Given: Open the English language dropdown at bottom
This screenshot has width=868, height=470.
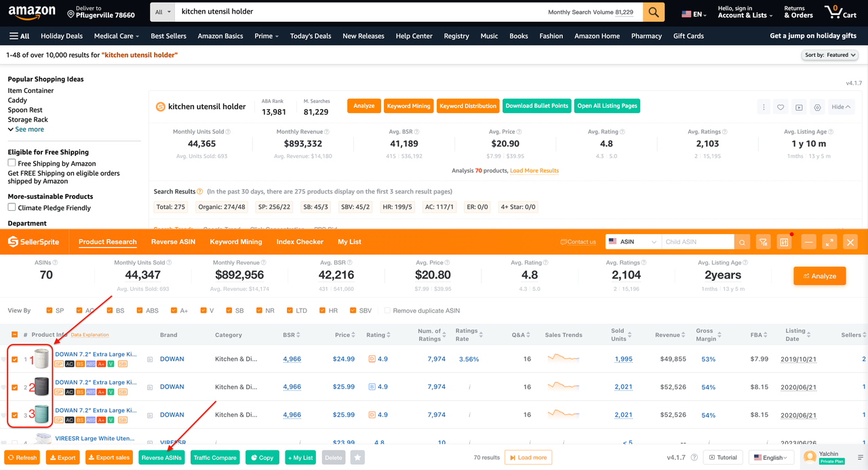Looking at the screenshot, I should point(772,458).
